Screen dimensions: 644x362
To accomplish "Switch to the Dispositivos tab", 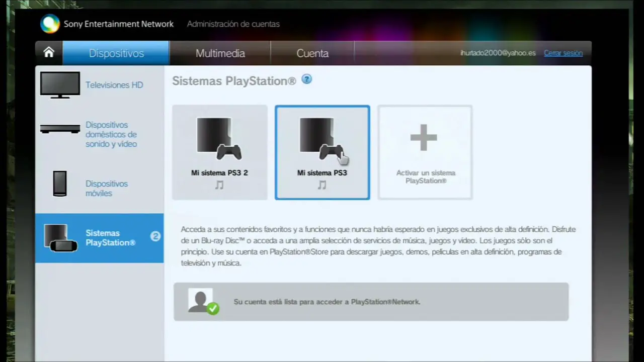I will [x=116, y=53].
